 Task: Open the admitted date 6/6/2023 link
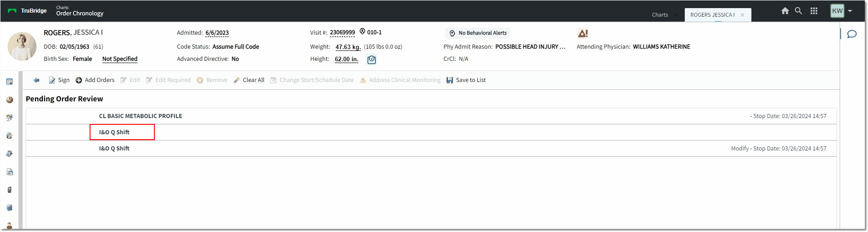(x=217, y=33)
